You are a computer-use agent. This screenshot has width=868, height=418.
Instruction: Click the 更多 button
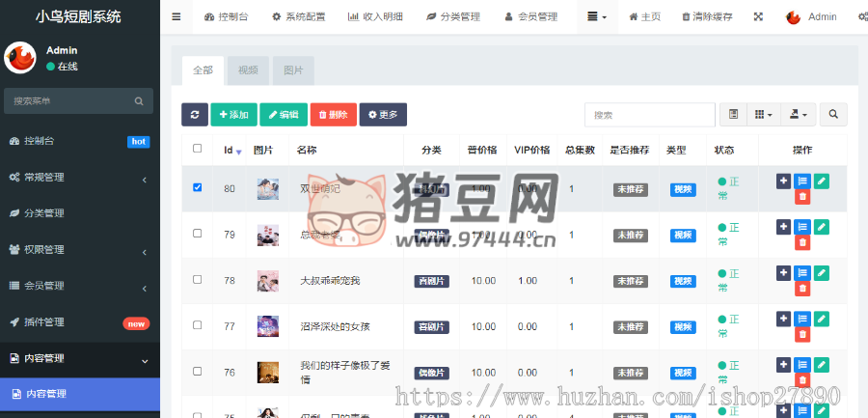coord(383,115)
